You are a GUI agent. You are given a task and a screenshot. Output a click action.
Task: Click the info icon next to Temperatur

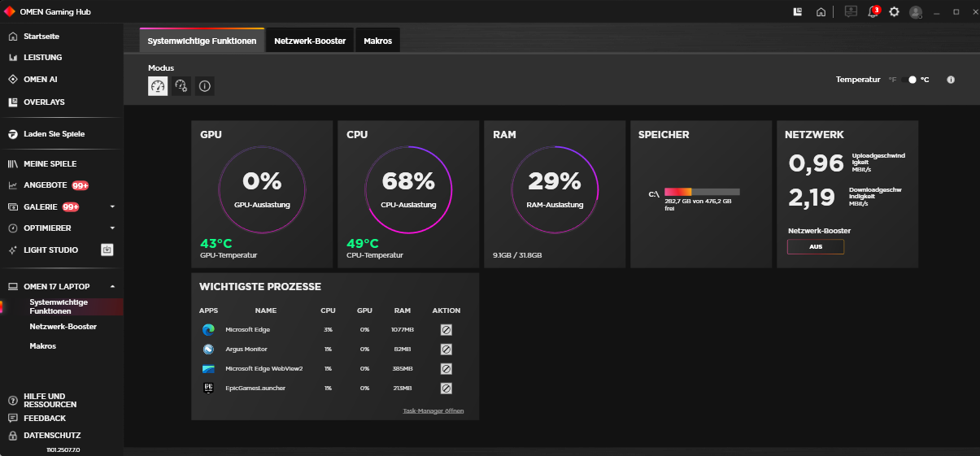[951, 80]
